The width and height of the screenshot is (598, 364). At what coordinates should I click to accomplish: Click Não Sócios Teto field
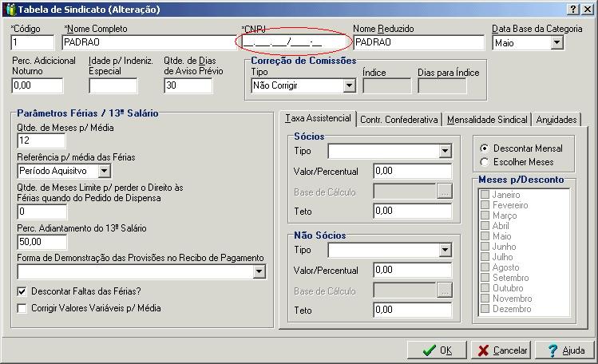pos(413,310)
